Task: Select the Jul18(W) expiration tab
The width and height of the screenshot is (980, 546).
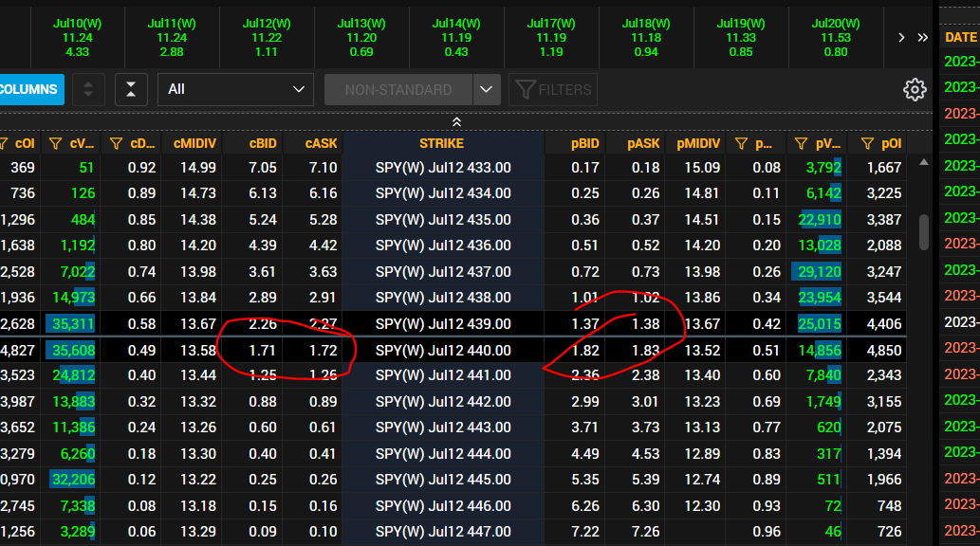Action: tap(646, 38)
